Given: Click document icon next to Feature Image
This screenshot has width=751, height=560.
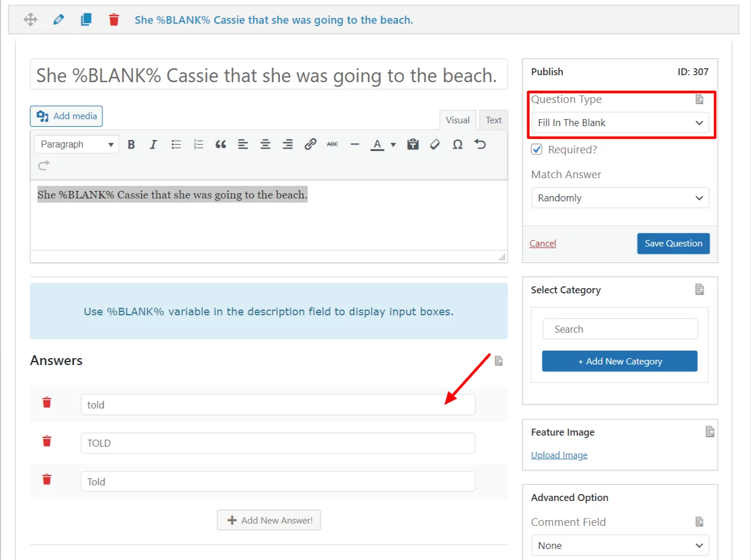Looking at the screenshot, I should coord(710,432).
